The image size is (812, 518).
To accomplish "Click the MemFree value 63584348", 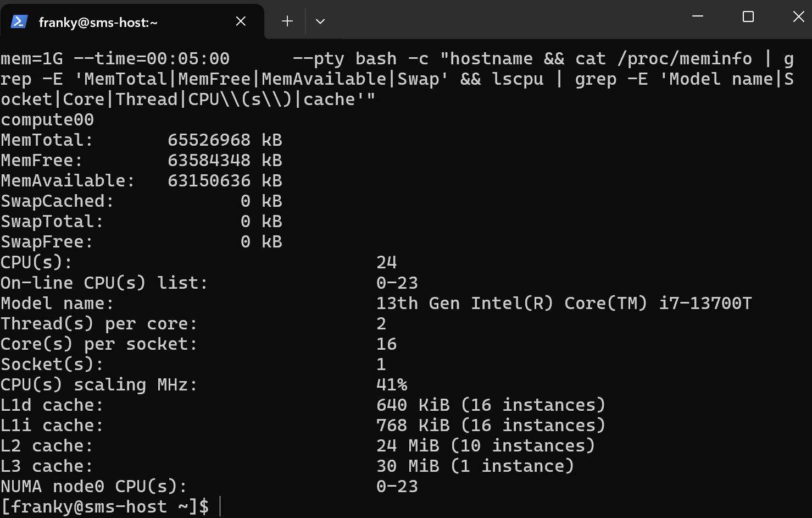I will point(209,161).
